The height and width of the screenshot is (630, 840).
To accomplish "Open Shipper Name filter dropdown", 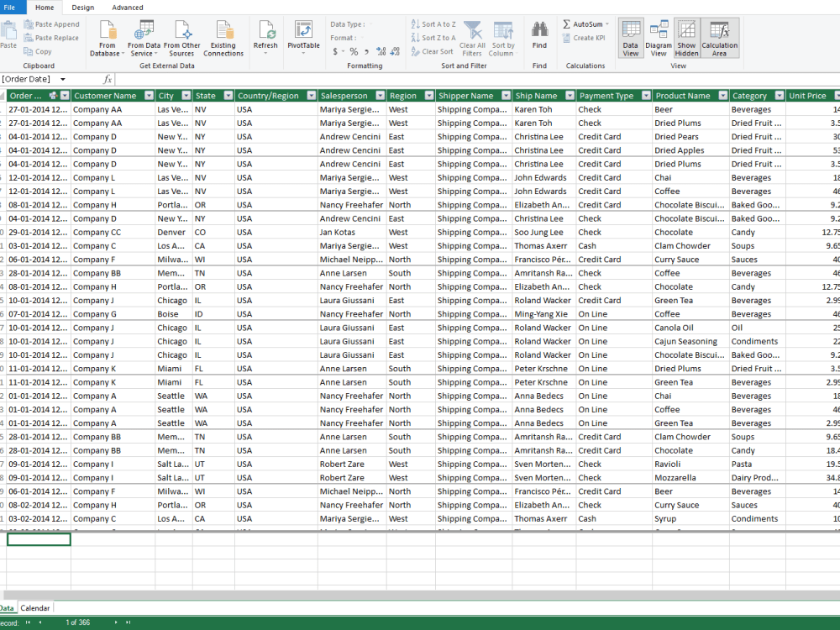I will pos(507,96).
